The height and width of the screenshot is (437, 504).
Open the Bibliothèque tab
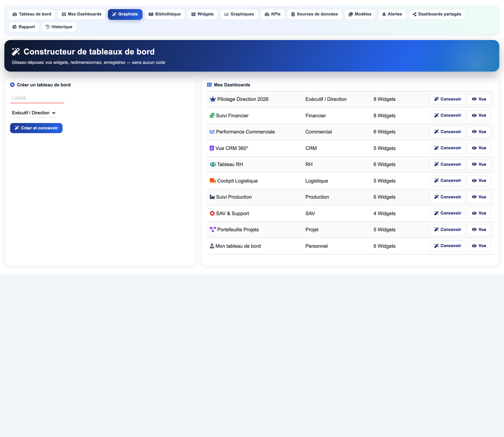pyautogui.click(x=165, y=14)
